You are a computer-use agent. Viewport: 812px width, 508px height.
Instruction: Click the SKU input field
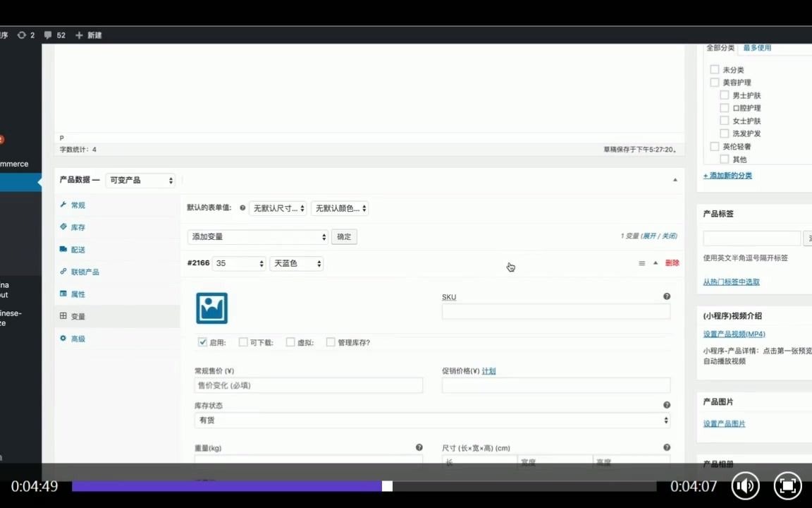click(x=556, y=311)
